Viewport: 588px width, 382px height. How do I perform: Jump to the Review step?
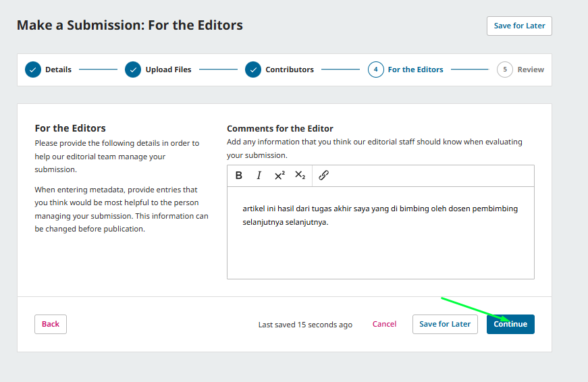click(x=531, y=70)
